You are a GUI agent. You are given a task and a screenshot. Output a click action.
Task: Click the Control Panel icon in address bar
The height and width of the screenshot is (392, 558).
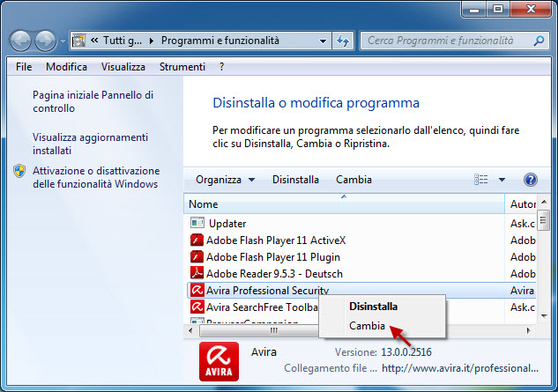pyautogui.click(x=78, y=41)
